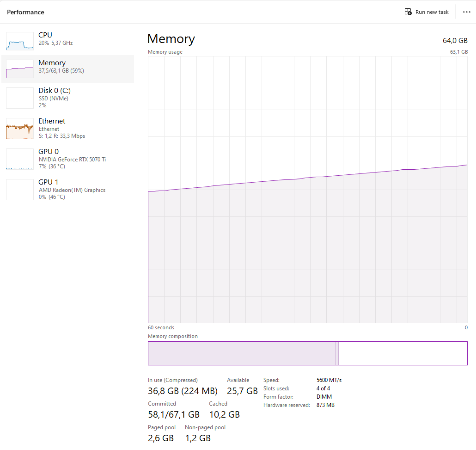This screenshot has height=450, width=476.
Task: Click the in-use segment of Memory composition
Action: point(241,353)
